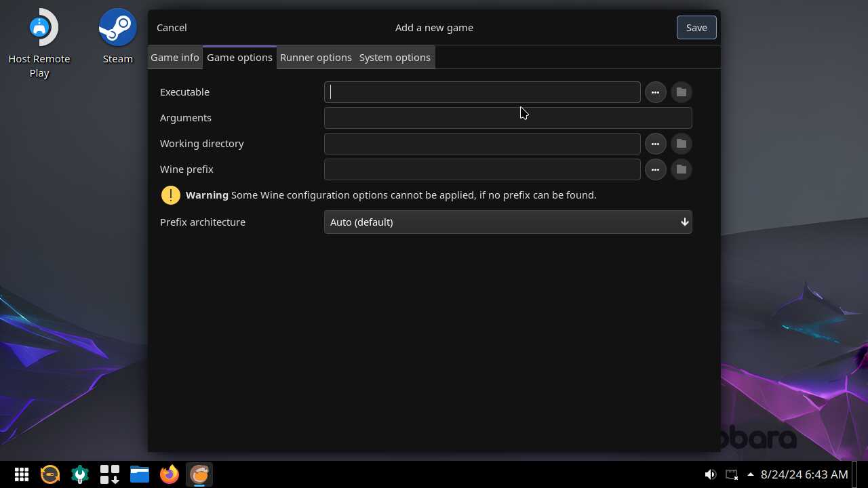
Task: Click the "Add a new game" dialog title
Action: 434,28
